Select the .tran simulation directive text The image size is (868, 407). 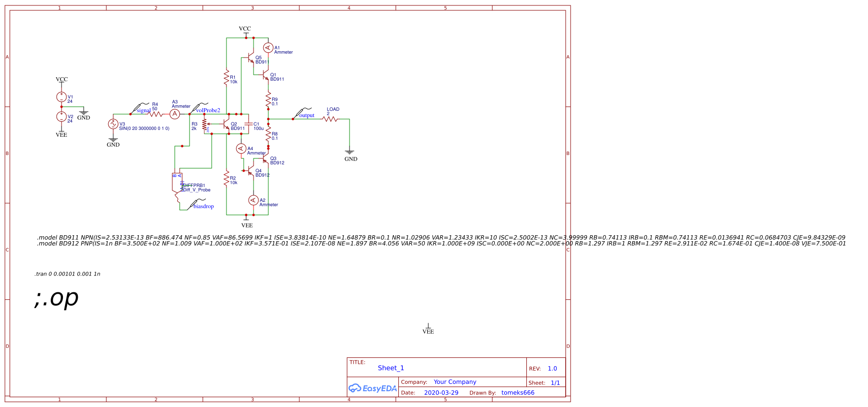(x=67, y=274)
